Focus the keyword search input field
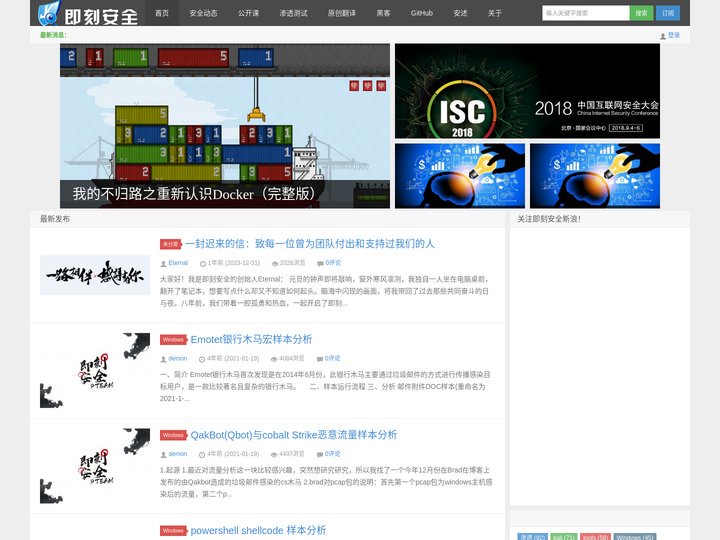Image resolution: width=720 pixels, height=540 pixels. (585, 13)
